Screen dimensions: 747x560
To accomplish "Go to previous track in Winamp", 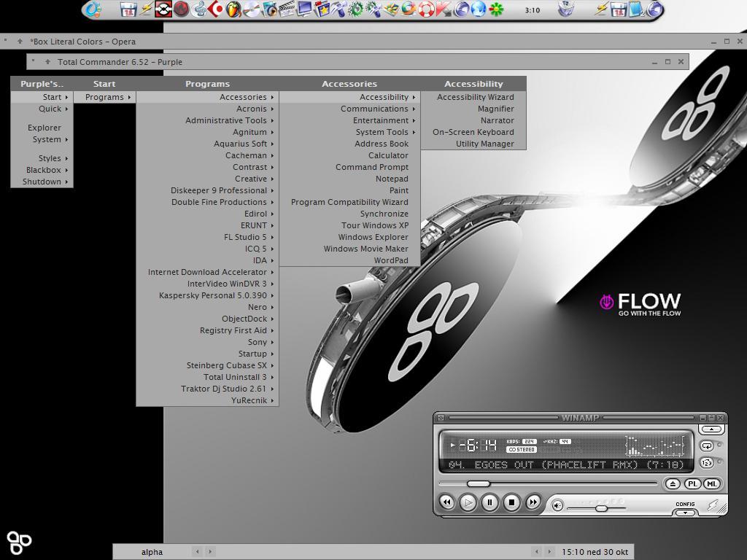I will (x=447, y=502).
